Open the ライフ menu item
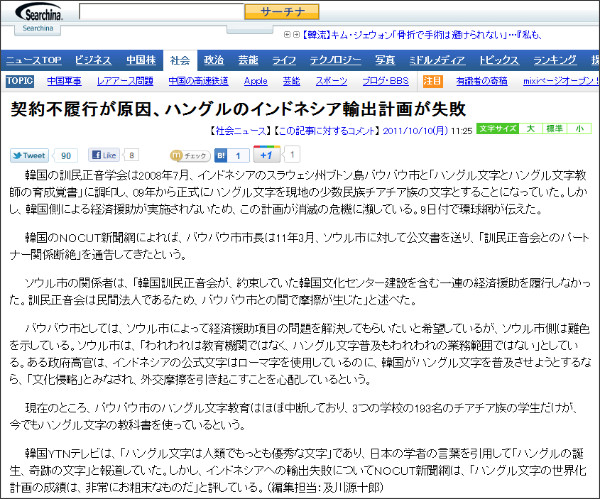 point(284,60)
